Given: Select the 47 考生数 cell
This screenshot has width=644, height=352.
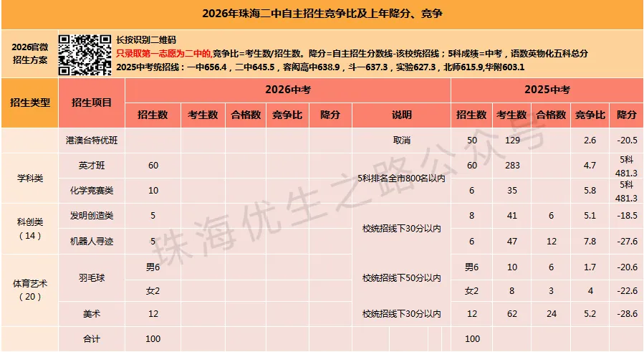Looking at the screenshot, I should pos(512,241).
